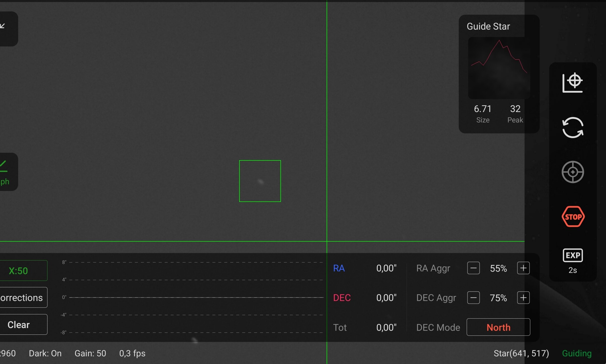Select the guide star in green box

tap(260, 182)
